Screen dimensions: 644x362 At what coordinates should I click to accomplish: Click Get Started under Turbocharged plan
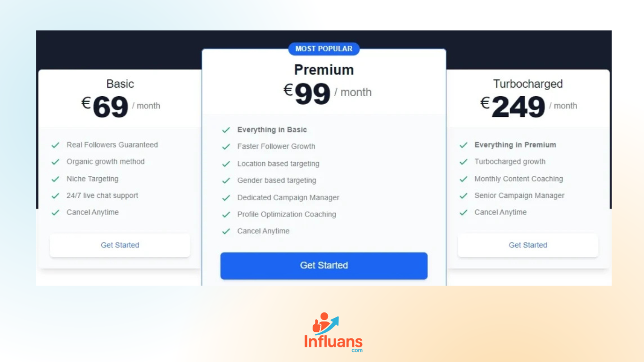[x=528, y=245]
